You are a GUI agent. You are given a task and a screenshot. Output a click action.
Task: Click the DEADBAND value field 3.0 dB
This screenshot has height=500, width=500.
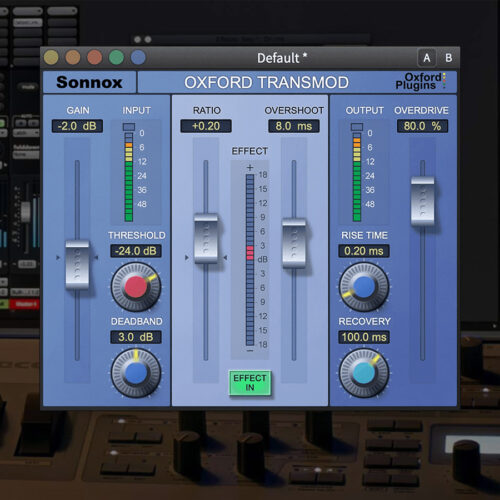(x=136, y=337)
